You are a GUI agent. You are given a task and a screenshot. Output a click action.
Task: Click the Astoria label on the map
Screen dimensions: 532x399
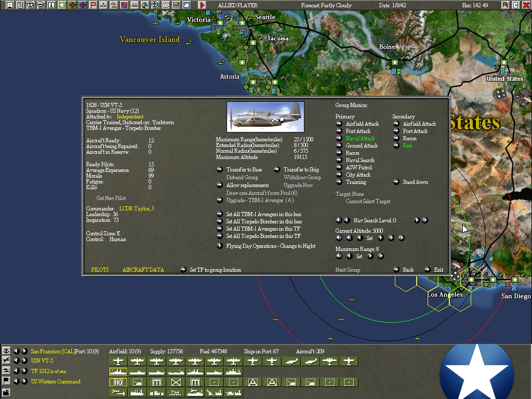230,77
